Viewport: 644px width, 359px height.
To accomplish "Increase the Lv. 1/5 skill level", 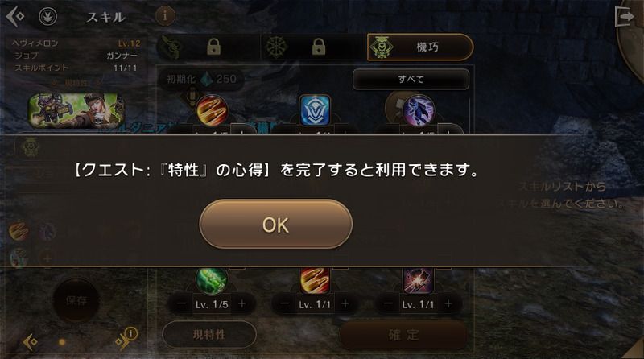I will pyautogui.click(x=242, y=304).
